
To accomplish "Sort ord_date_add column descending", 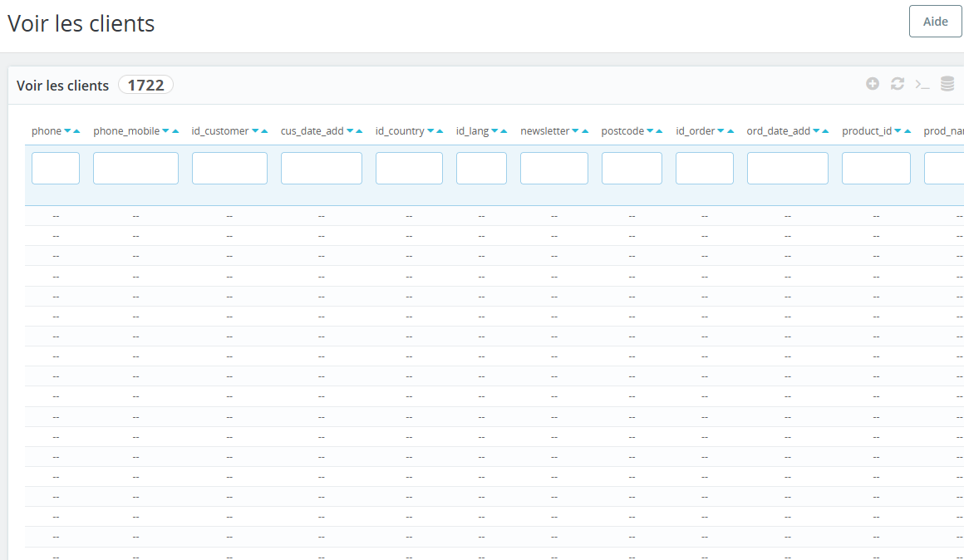I will coord(816,131).
